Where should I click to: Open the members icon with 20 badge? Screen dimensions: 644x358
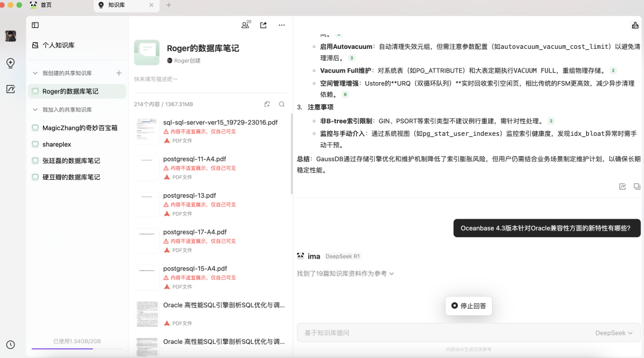(x=246, y=25)
